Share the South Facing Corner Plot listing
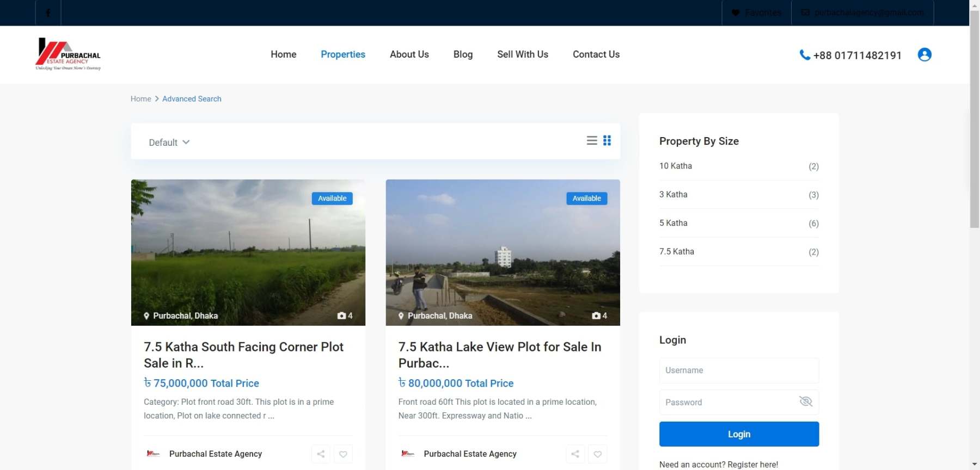 point(321,454)
